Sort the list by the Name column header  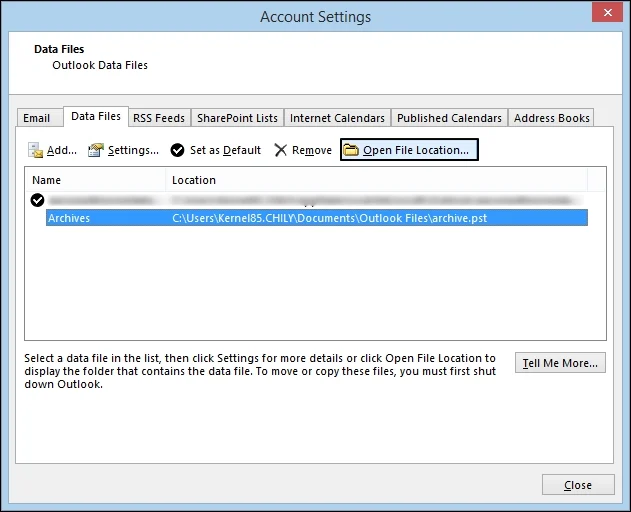(x=95, y=180)
